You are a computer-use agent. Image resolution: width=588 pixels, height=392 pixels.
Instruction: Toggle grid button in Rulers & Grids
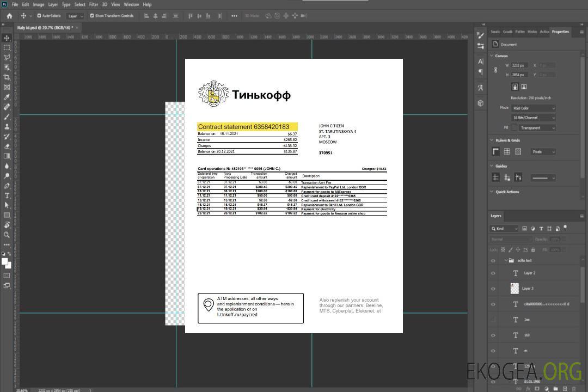507,151
